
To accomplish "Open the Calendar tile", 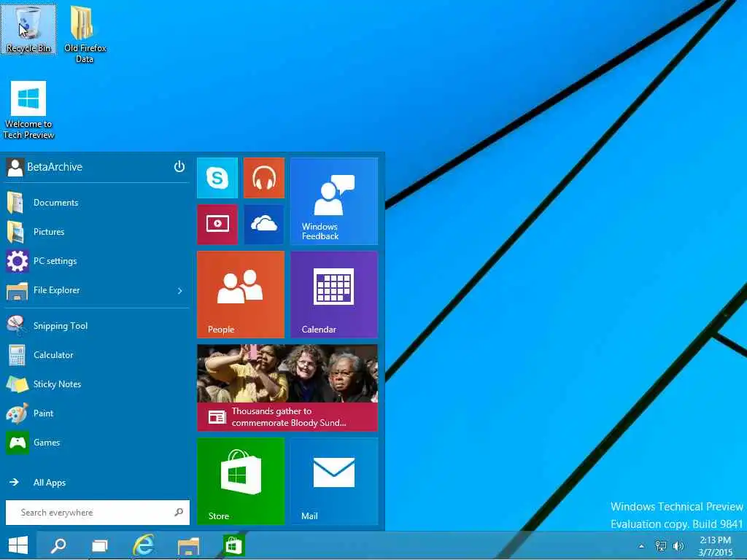I will (x=334, y=295).
